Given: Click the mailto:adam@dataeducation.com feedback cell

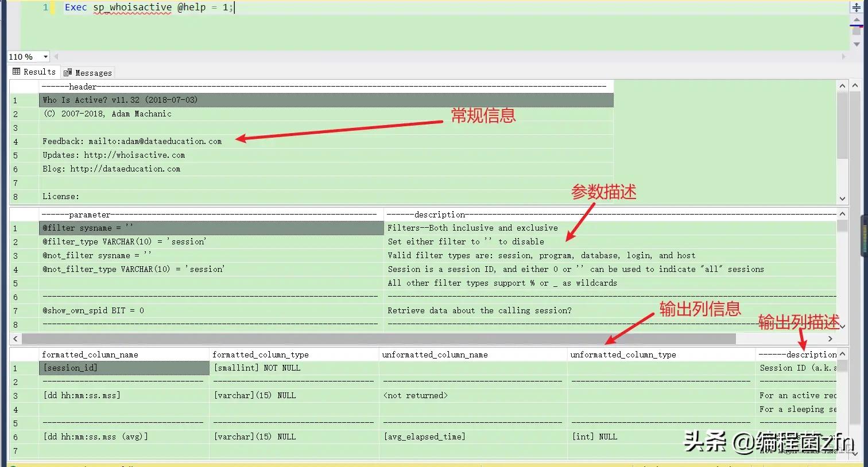Looking at the screenshot, I should point(131,141).
